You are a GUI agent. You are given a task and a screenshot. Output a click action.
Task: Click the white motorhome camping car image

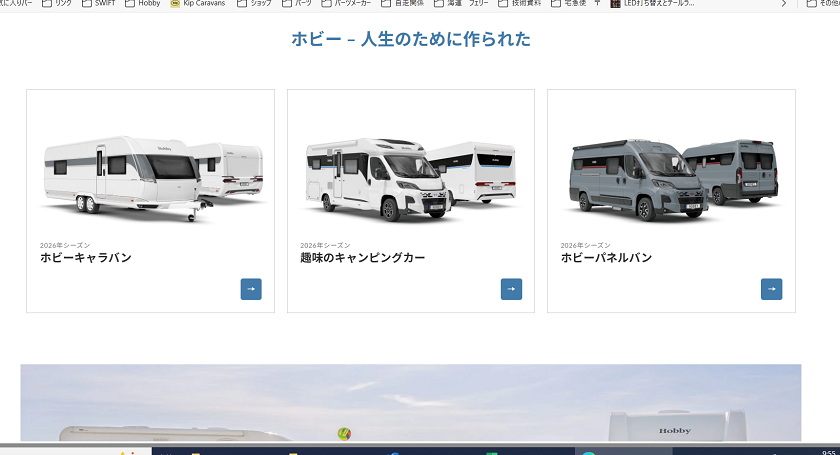pyautogui.click(x=411, y=180)
